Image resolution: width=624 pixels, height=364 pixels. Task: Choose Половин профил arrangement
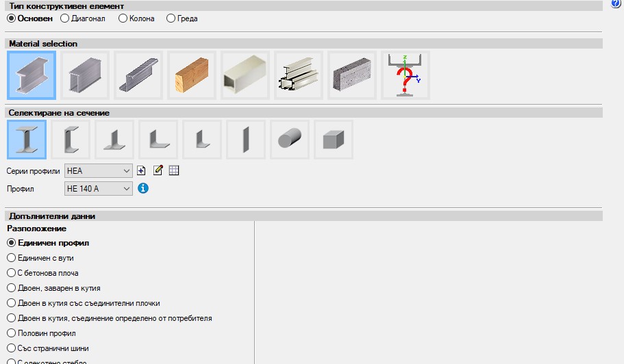point(42,333)
